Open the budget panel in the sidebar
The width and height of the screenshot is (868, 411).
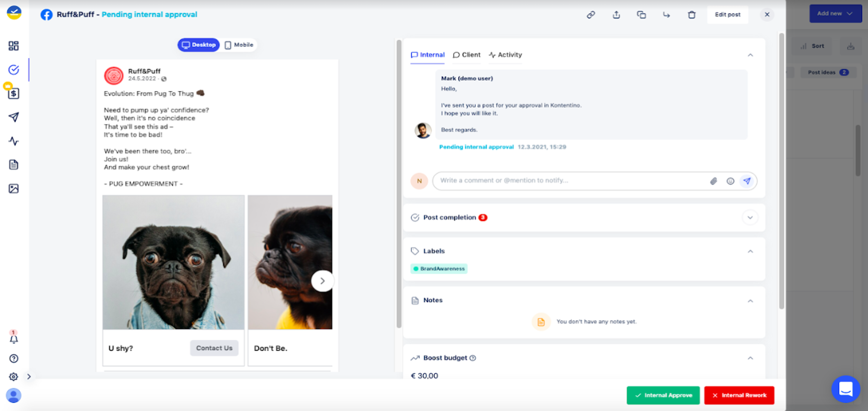[x=14, y=94]
